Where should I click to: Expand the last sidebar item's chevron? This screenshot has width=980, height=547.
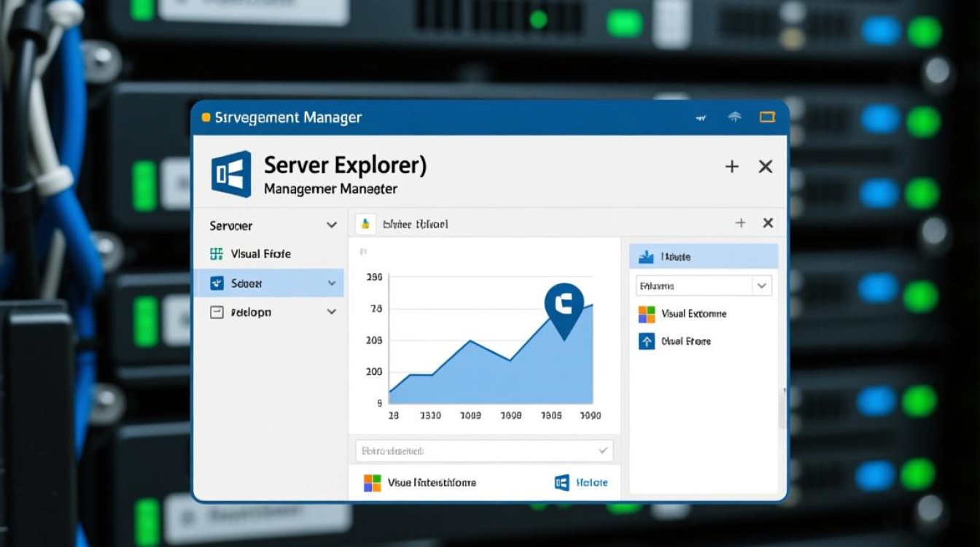(x=332, y=312)
